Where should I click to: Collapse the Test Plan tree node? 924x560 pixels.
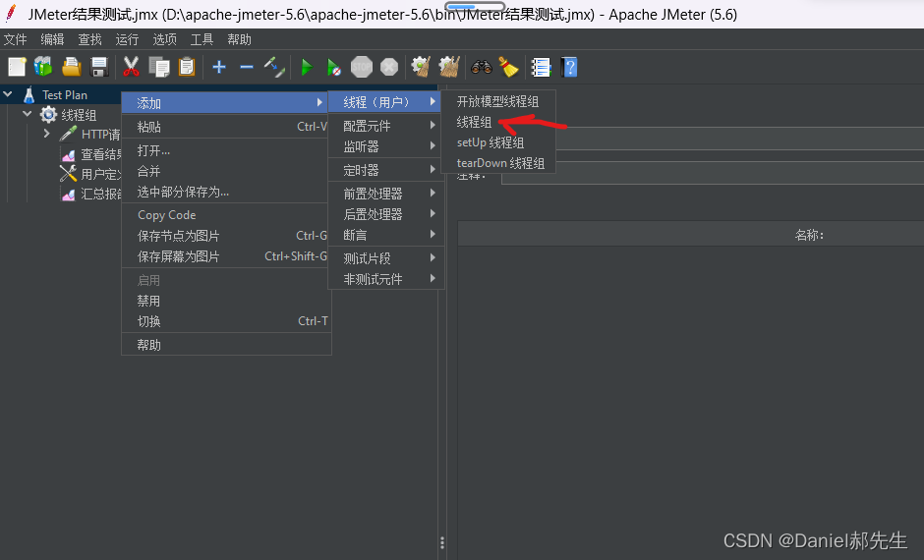coord(8,94)
